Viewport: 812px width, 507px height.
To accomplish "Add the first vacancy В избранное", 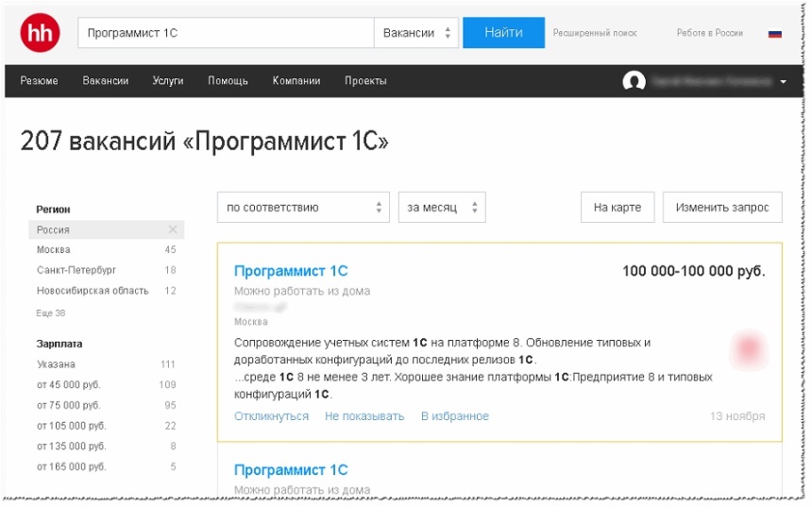I will (455, 416).
